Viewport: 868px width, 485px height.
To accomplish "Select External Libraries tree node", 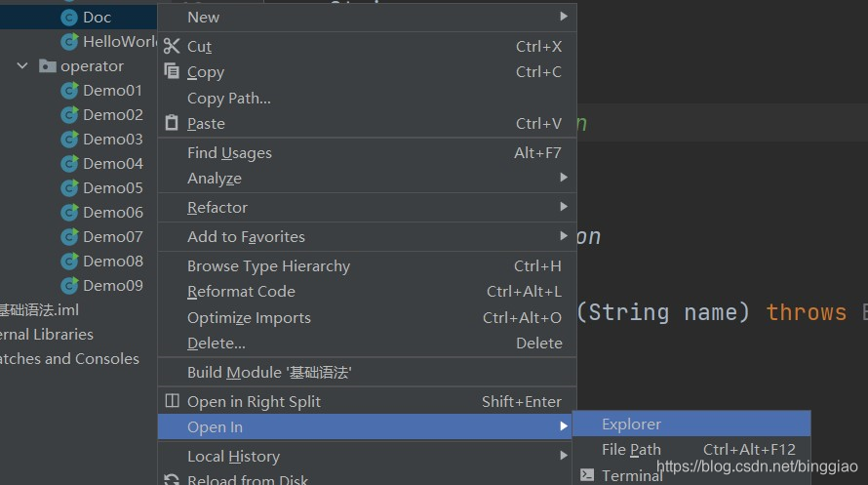I will [47, 335].
